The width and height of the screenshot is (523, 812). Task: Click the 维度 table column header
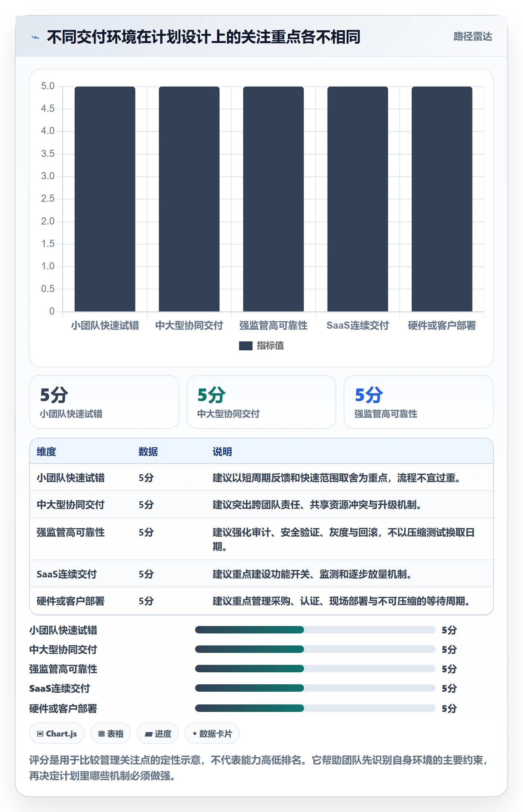tap(46, 452)
